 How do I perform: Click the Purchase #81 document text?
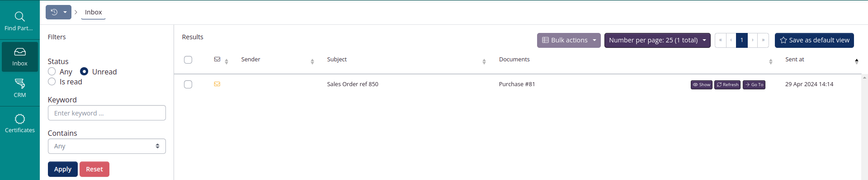517,84
